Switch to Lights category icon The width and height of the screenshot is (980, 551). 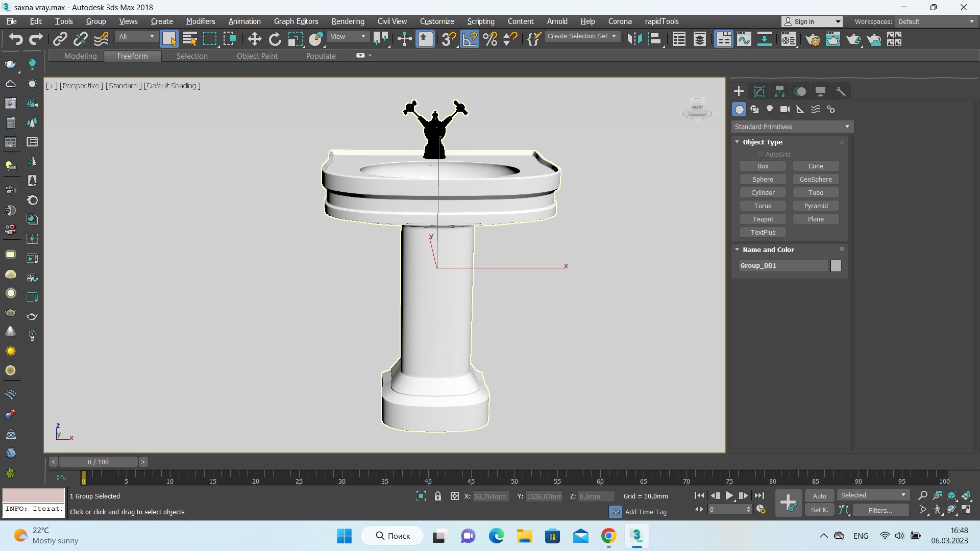770,109
